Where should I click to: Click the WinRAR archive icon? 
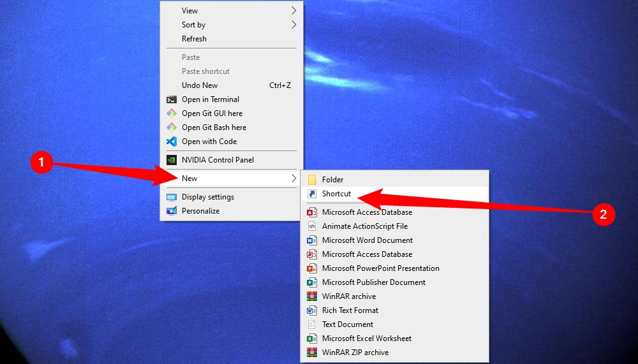click(312, 296)
